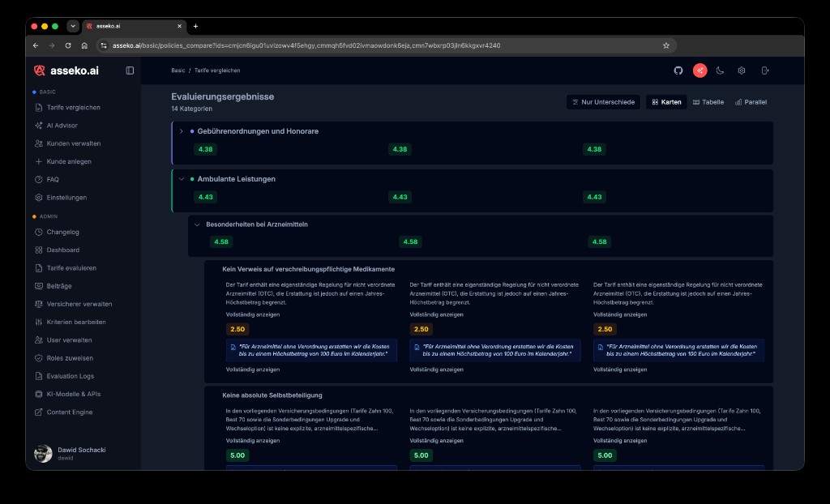Click the asseko.ai logo icon
830x504 pixels.
point(39,70)
